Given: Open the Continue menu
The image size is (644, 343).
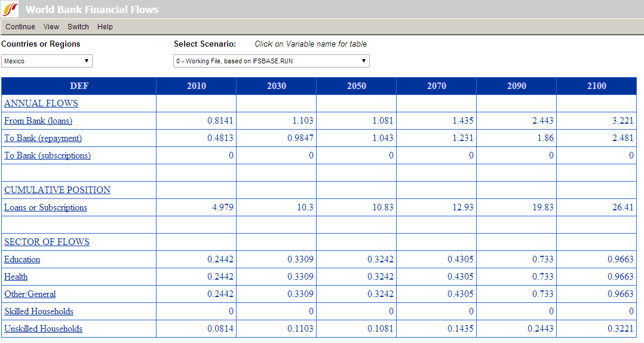Looking at the screenshot, I should 20,27.
